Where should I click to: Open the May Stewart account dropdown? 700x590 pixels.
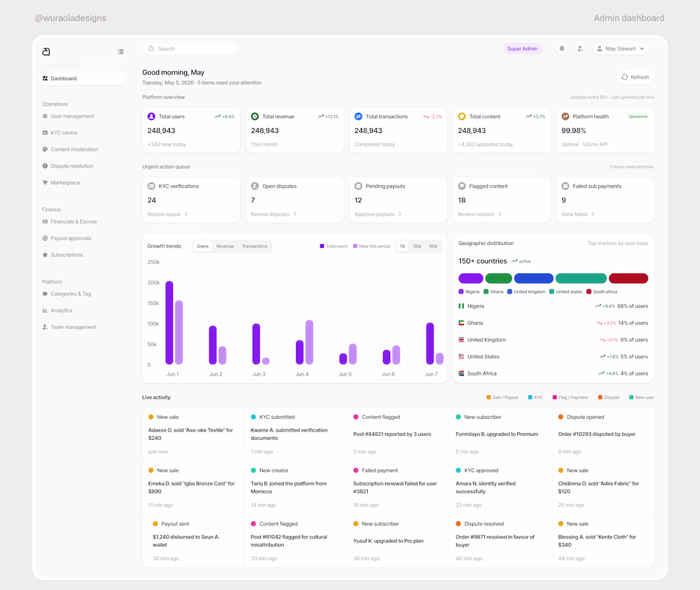click(620, 48)
